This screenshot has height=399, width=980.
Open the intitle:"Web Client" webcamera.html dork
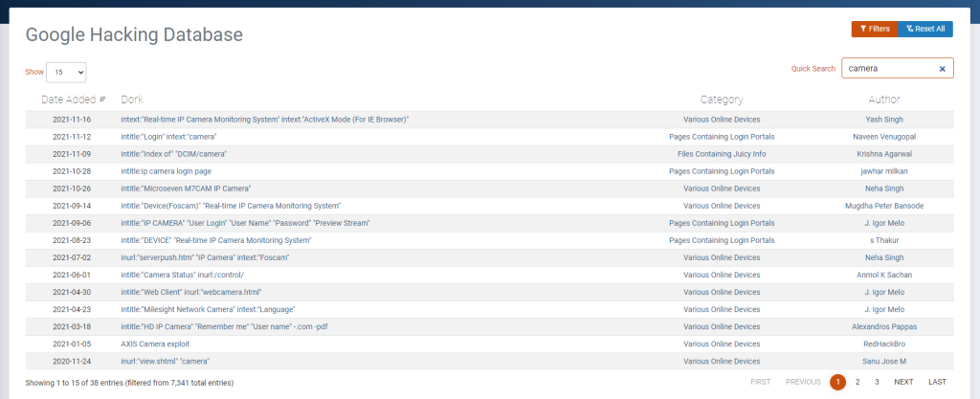tap(190, 292)
